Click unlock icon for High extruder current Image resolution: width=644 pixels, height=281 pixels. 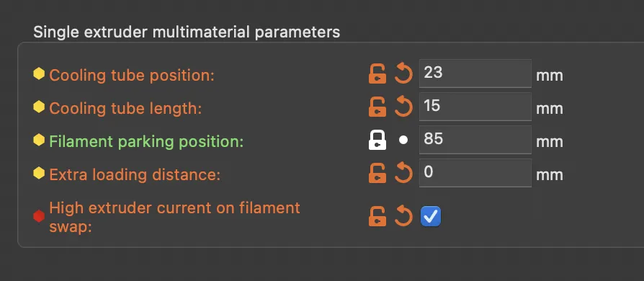click(x=377, y=216)
